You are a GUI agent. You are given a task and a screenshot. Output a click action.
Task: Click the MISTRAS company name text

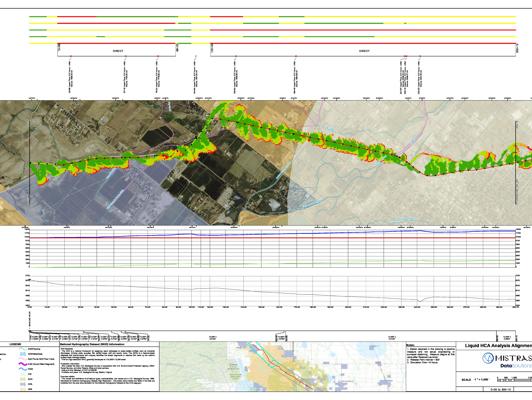click(x=514, y=358)
